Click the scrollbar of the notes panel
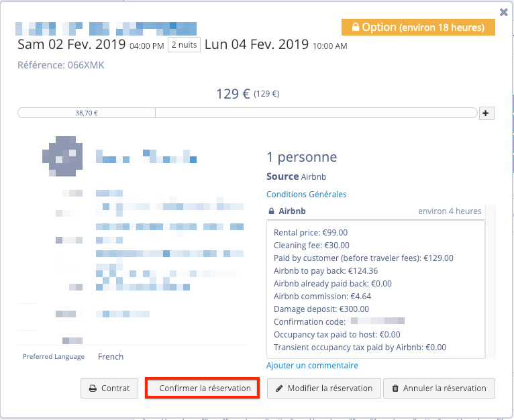 point(490,282)
